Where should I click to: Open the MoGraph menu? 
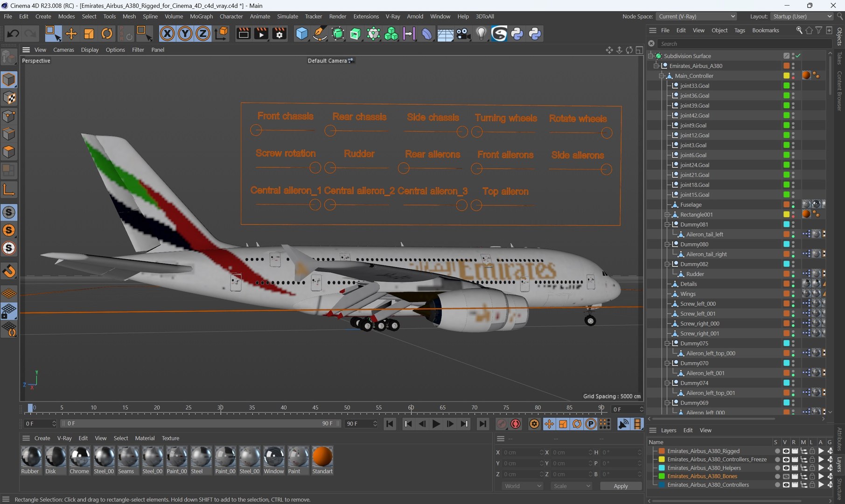201,16
